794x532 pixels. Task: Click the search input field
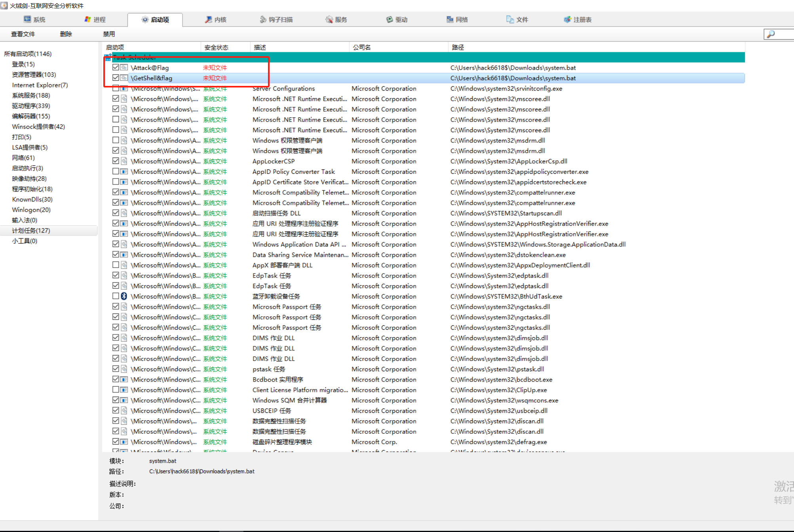[x=784, y=34]
